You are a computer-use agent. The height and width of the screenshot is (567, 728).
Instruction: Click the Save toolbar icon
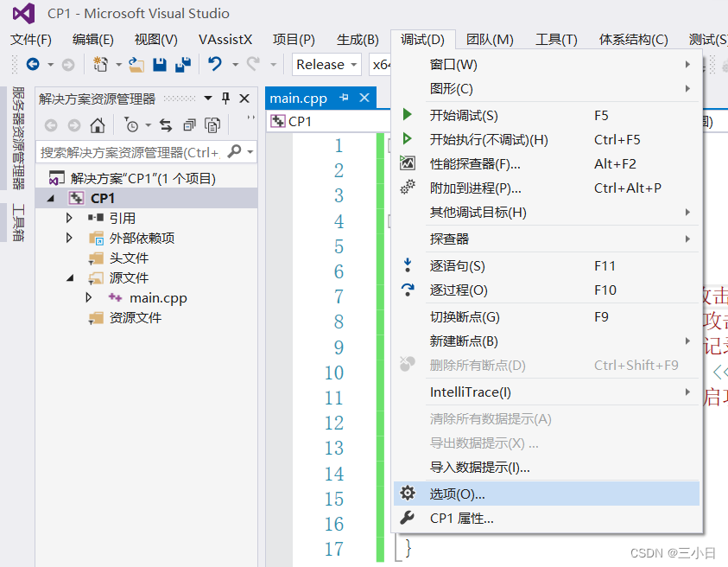tap(160, 63)
